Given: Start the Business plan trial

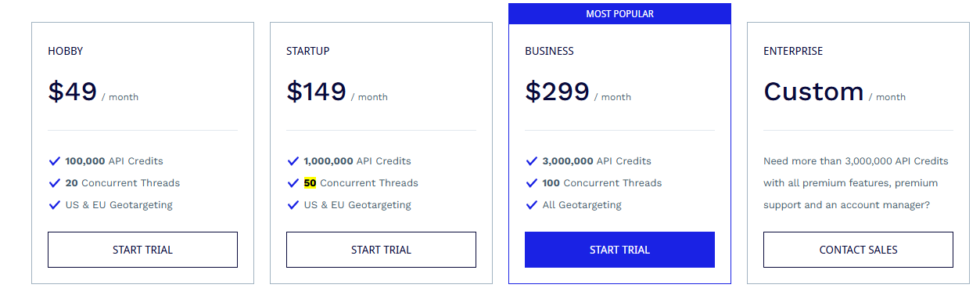Looking at the screenshot, I should tap(619, 250).
